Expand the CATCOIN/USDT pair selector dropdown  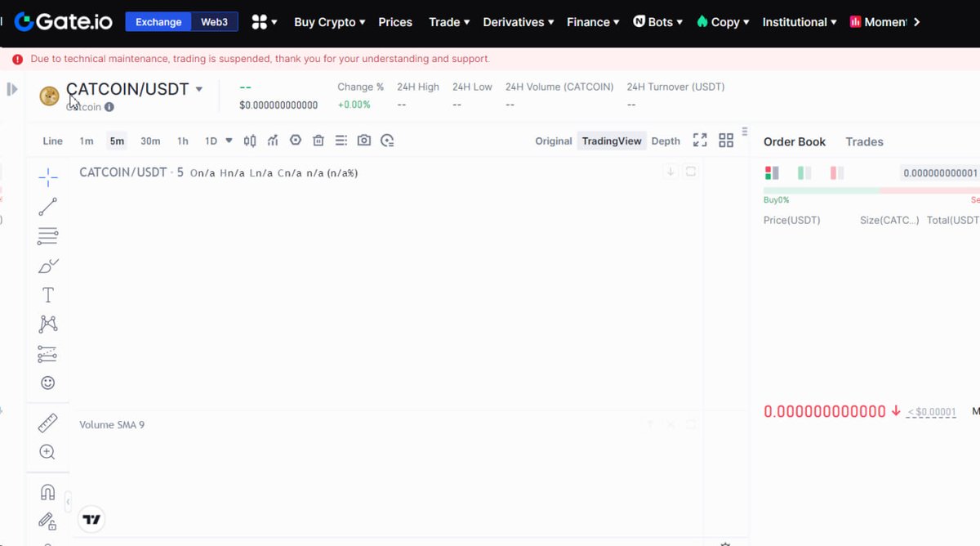[199, 89]
